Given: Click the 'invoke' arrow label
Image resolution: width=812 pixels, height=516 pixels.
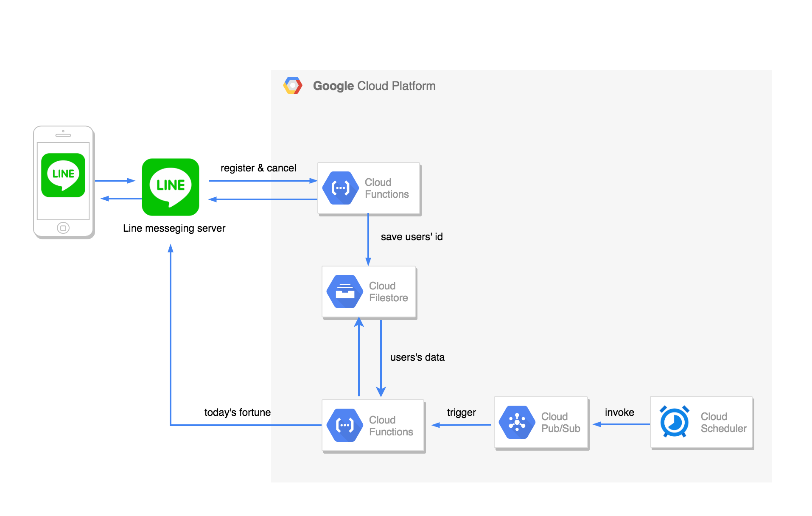Looking at the screenshot, I should (619, 412).
